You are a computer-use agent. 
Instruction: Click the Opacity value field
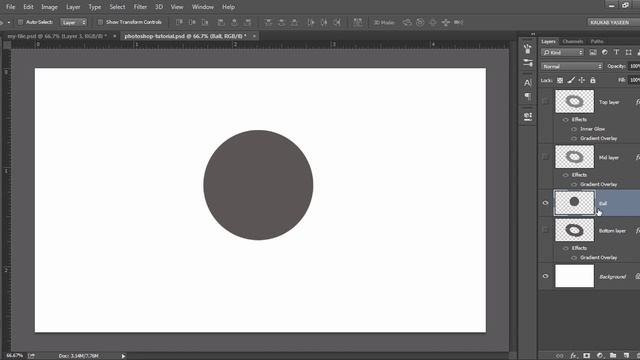click(634, 66)
